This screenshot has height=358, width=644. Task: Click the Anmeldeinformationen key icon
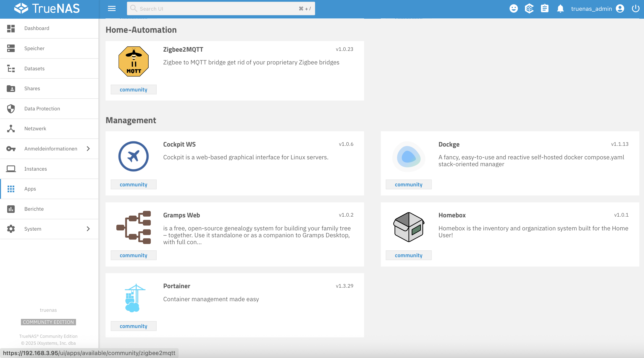pyautogui.click(x=11, y=149)
